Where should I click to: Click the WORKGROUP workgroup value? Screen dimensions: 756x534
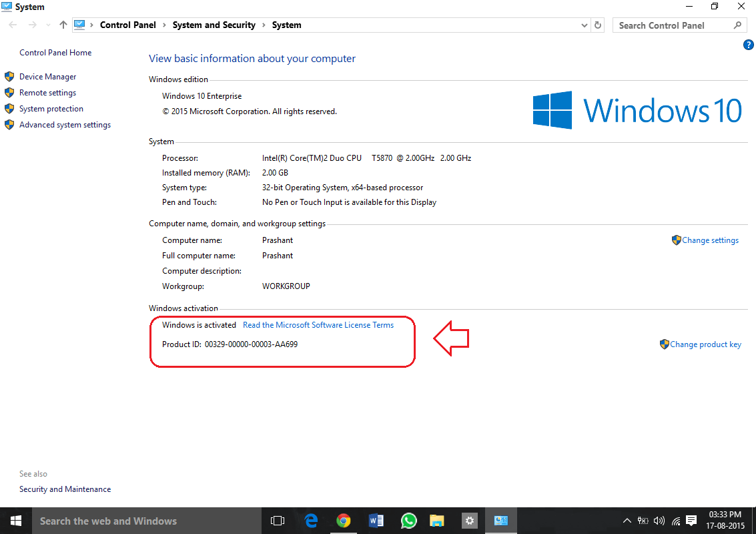click(286, 286)
